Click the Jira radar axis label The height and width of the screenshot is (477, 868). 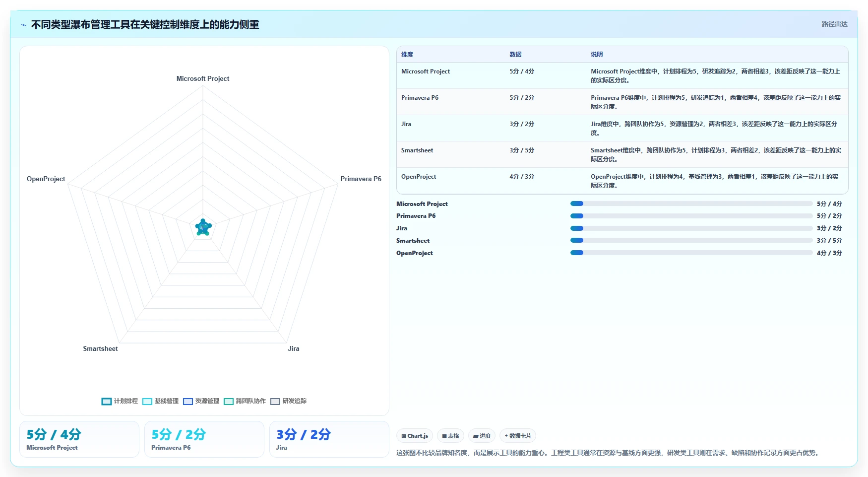pos(294,348)
